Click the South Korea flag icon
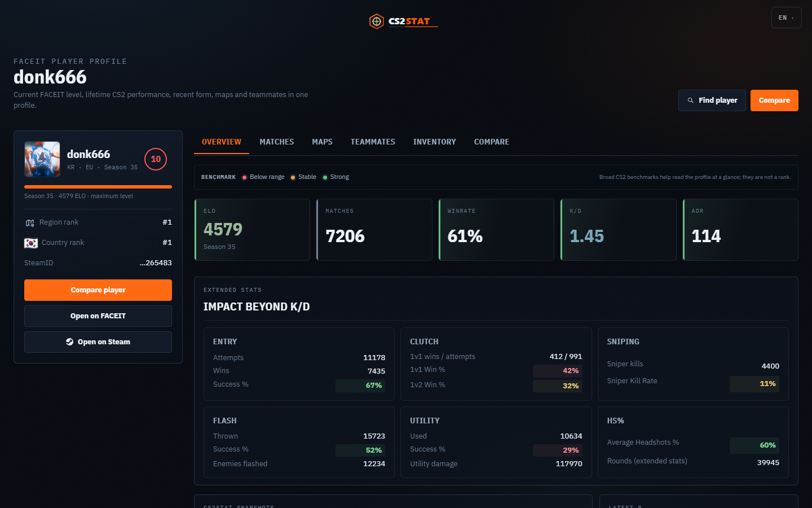The image size is (812, 508). [x=31, y=243]
